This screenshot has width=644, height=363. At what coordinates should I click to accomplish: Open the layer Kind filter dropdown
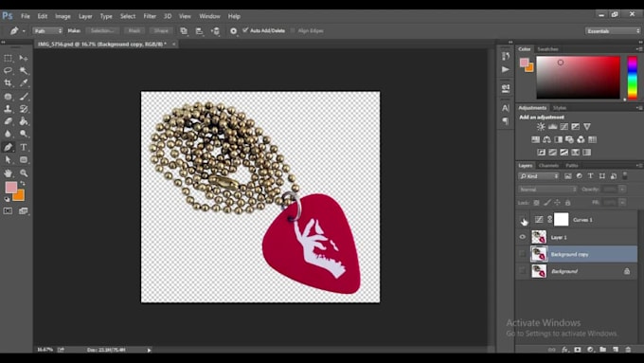point(539,176)
